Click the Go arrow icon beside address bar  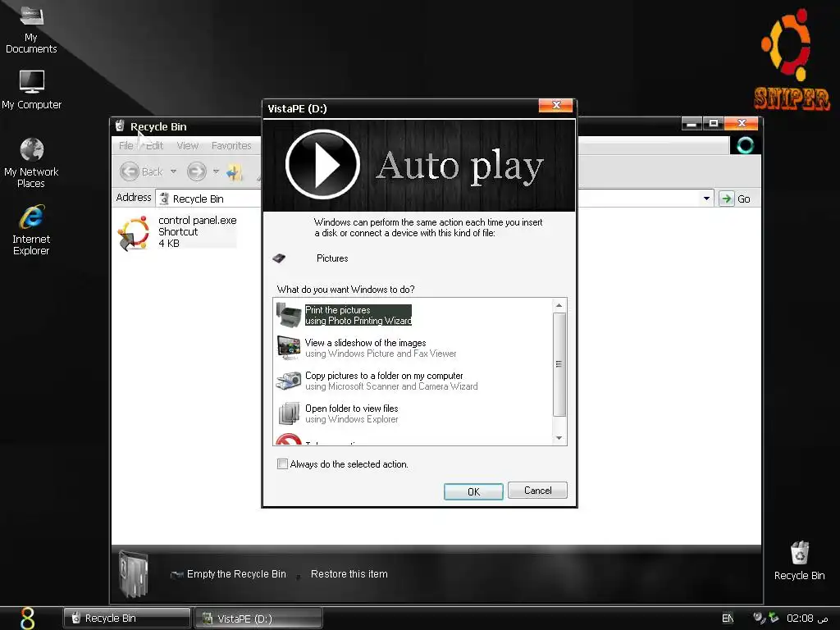tap(727, 199)
